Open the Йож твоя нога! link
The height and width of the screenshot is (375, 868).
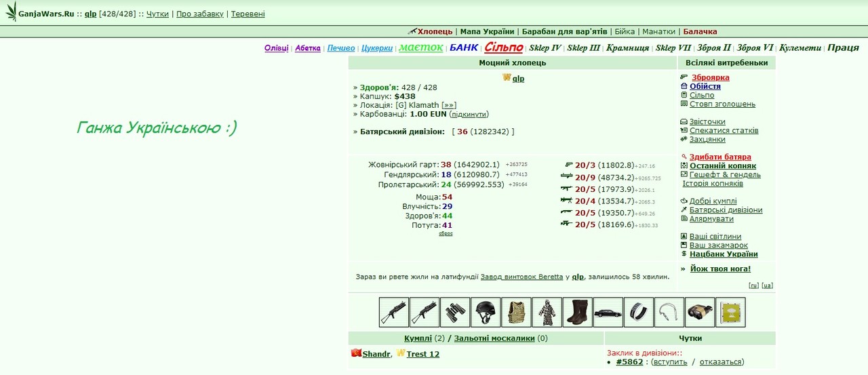(x=720, y=269)
